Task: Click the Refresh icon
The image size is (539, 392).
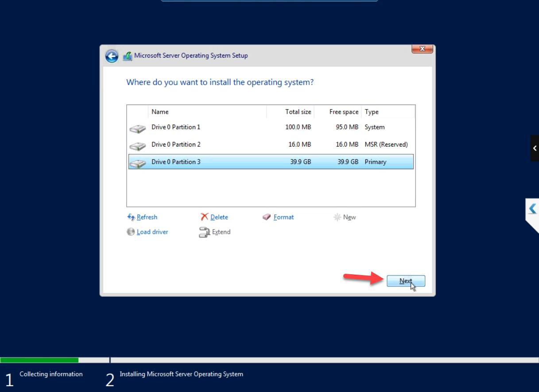Action: (131, 217)
